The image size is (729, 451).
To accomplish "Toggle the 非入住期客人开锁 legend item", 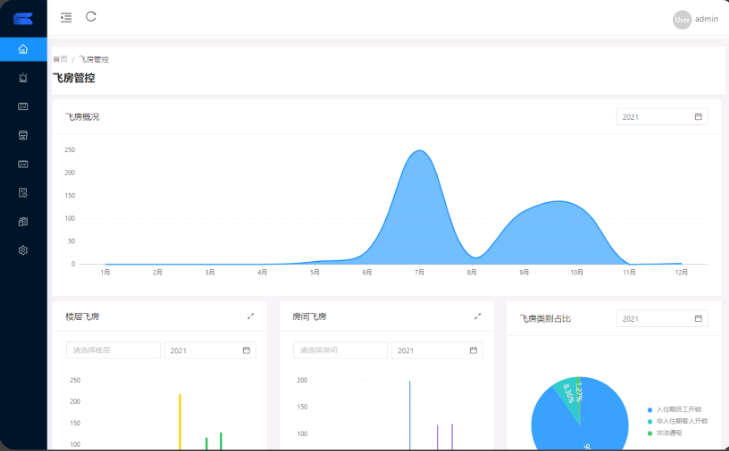I will point(677,421).
